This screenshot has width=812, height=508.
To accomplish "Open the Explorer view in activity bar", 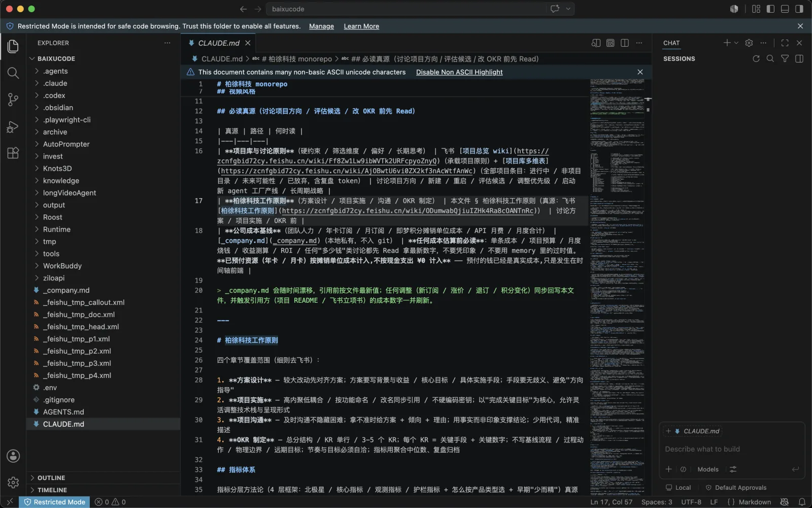I will click(13, 46).
